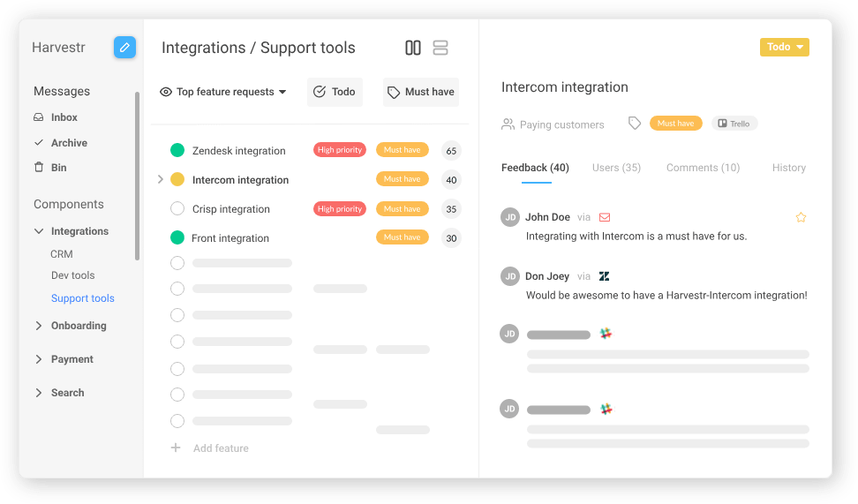
Task: Open the Top feature requests view dropdown
Action: click(223, 92)
